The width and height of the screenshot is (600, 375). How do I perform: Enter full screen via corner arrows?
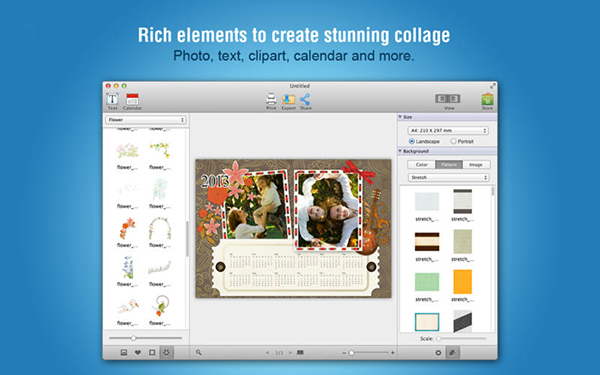(x=492, y=86)
